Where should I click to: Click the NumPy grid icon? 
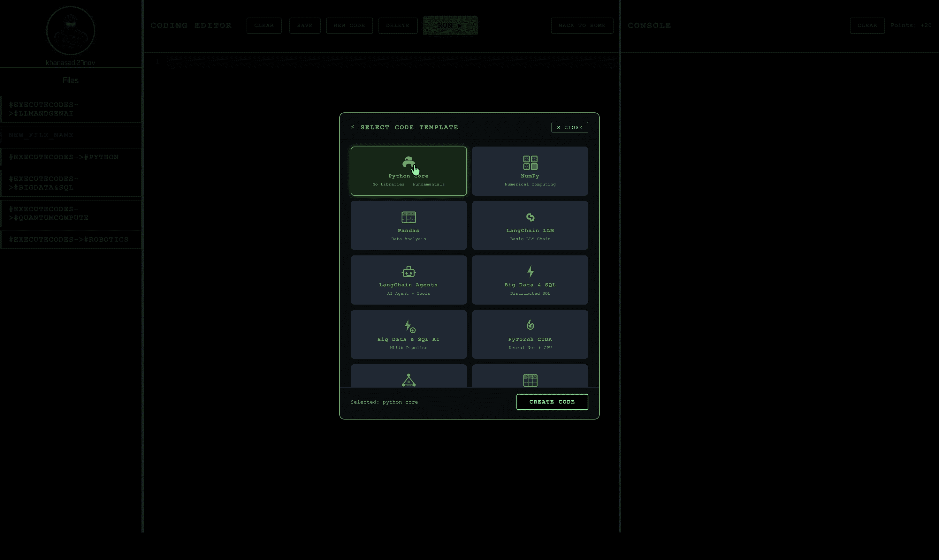click(530, 163)
